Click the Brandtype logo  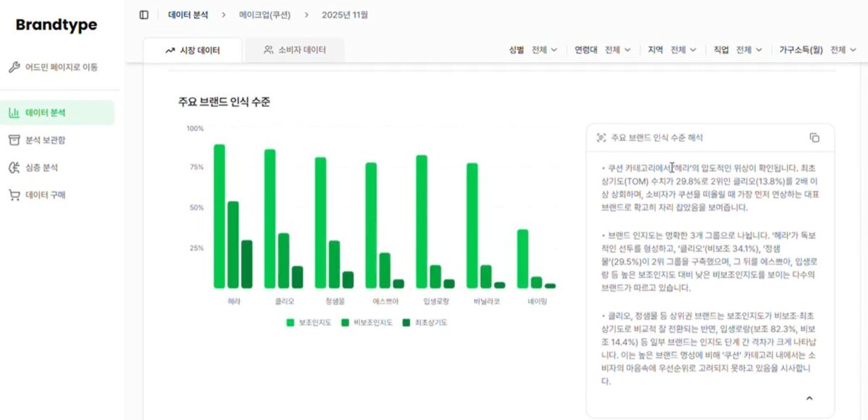56,25
